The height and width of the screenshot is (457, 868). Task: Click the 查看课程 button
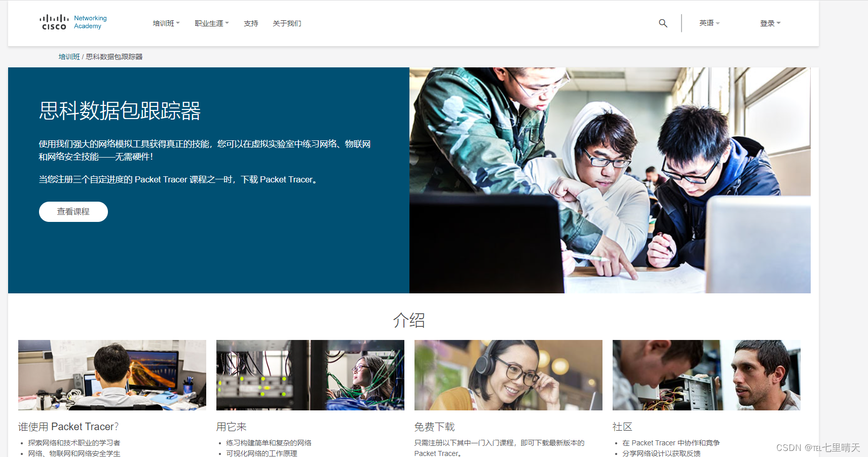(73, 212)
